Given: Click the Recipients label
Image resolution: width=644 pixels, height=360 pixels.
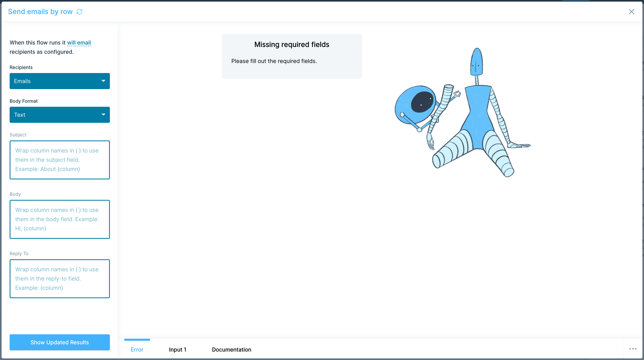Looking at the screenshot, I should (21, 67).
